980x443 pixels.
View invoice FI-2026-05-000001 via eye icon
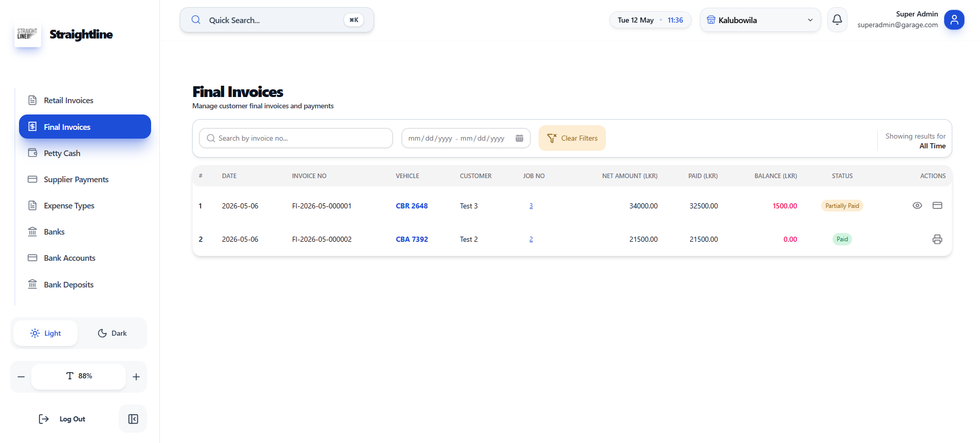(x=917, y=205)
